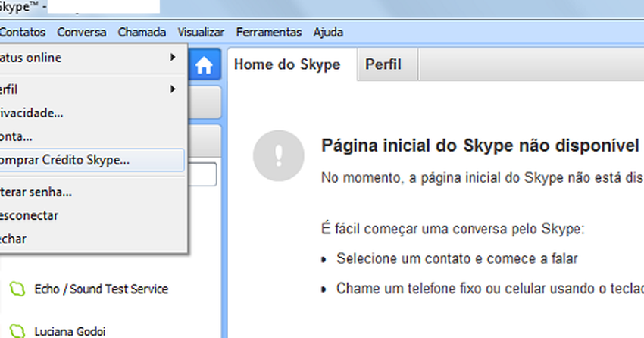Expand the Perfil submenu in the dropdown menu
The width and height of the screenshot is (644, 338).
click(92, 89)
